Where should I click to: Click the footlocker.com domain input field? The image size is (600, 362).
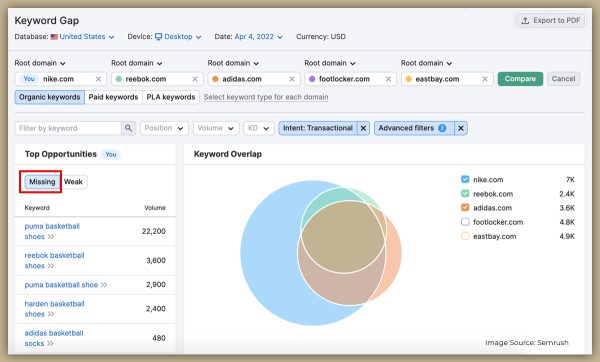tap(351, 79)
